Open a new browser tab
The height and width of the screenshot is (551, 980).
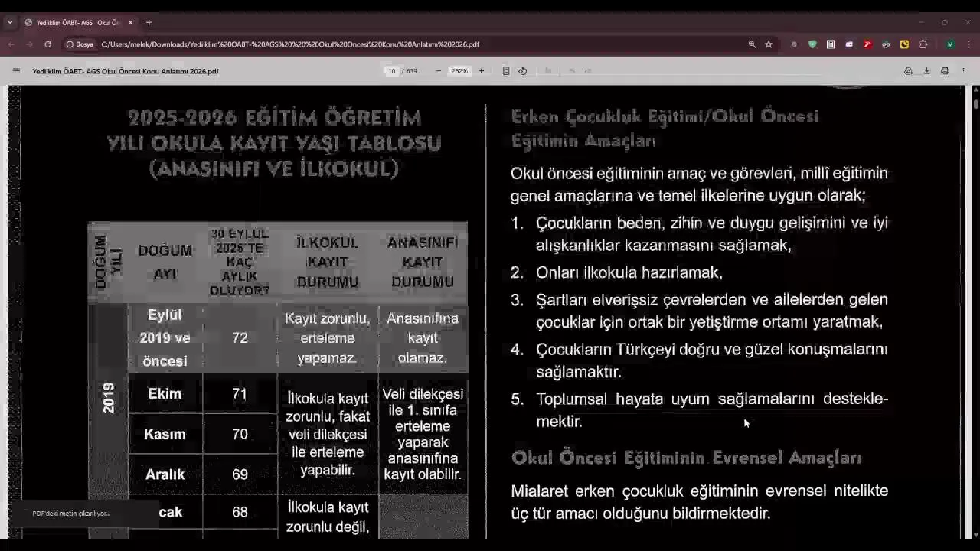[149, 22]
